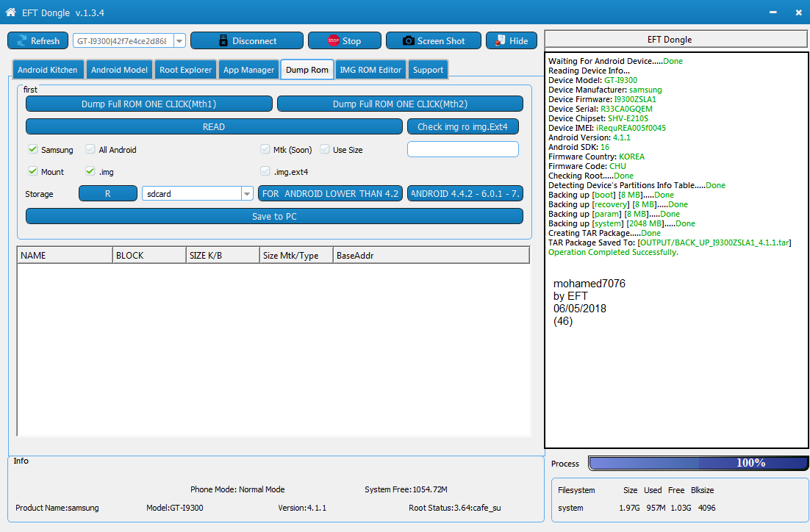
Task: Click the Screen Shot camera icon
Action: 408,40
